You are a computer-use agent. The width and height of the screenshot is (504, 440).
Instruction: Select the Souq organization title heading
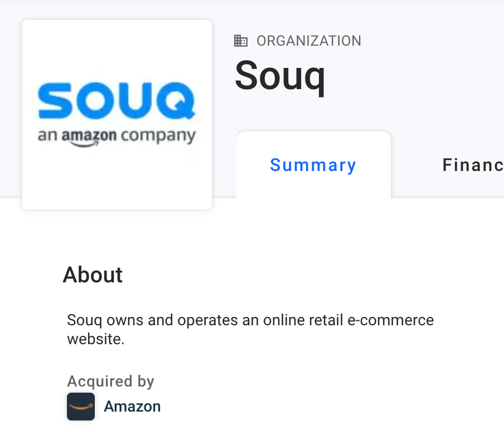[280, 75]
